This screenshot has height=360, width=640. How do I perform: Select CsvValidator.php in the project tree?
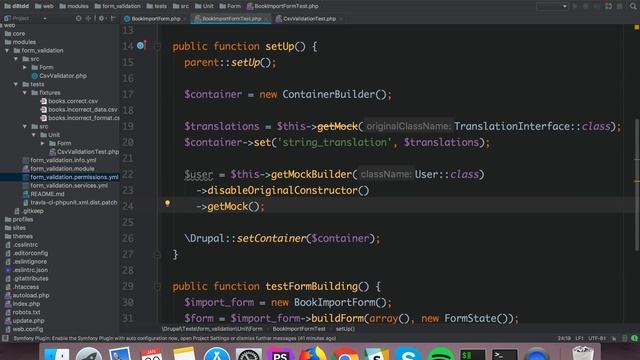pos(63,76)
